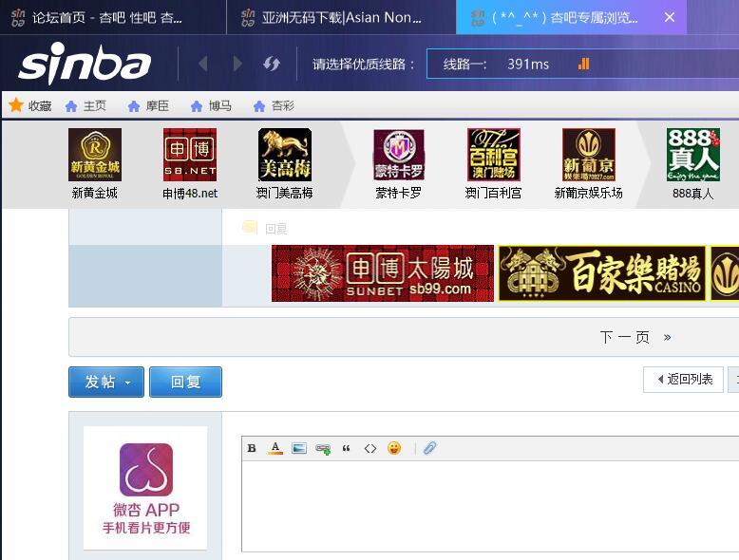Insert a code block
This screenshot has height=560, width=739.
pos(370,448)
